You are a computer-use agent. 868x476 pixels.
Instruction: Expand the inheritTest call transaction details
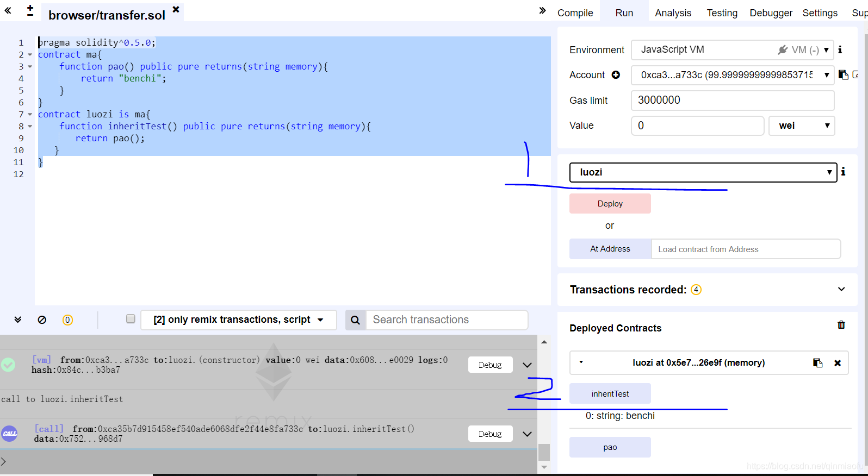click(527, 434)
